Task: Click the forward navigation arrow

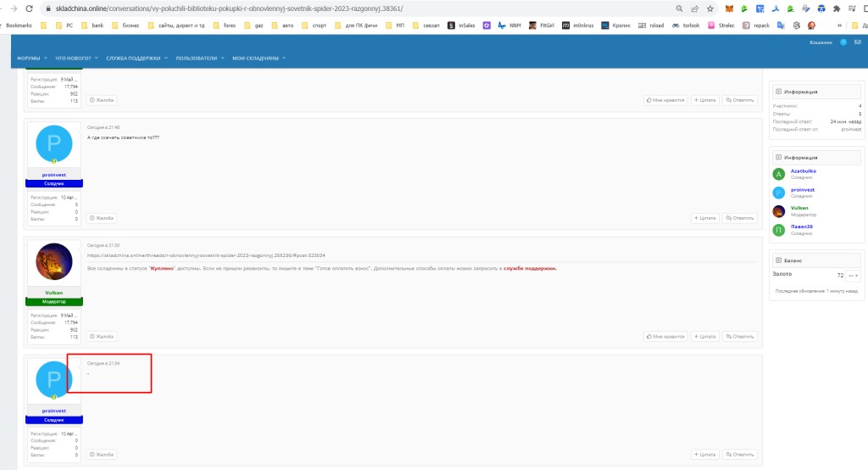Action: click(14, 8)
